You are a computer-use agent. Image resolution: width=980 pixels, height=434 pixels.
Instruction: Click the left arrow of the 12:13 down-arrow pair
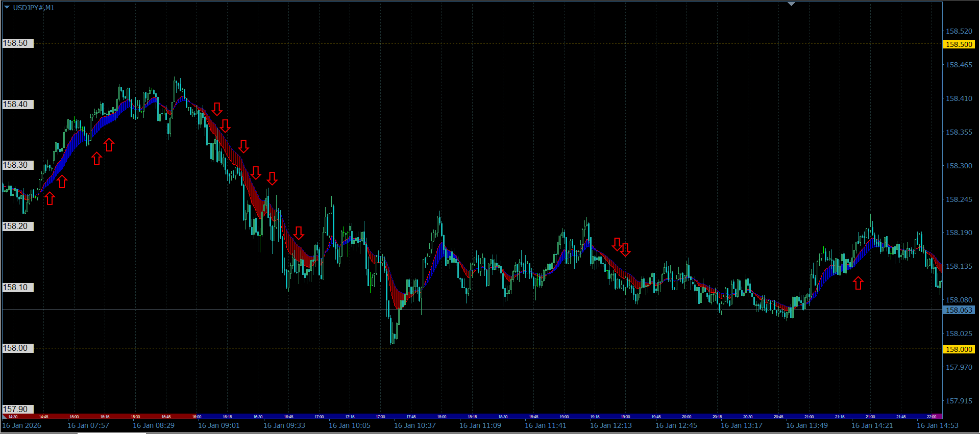coord(617,244)
